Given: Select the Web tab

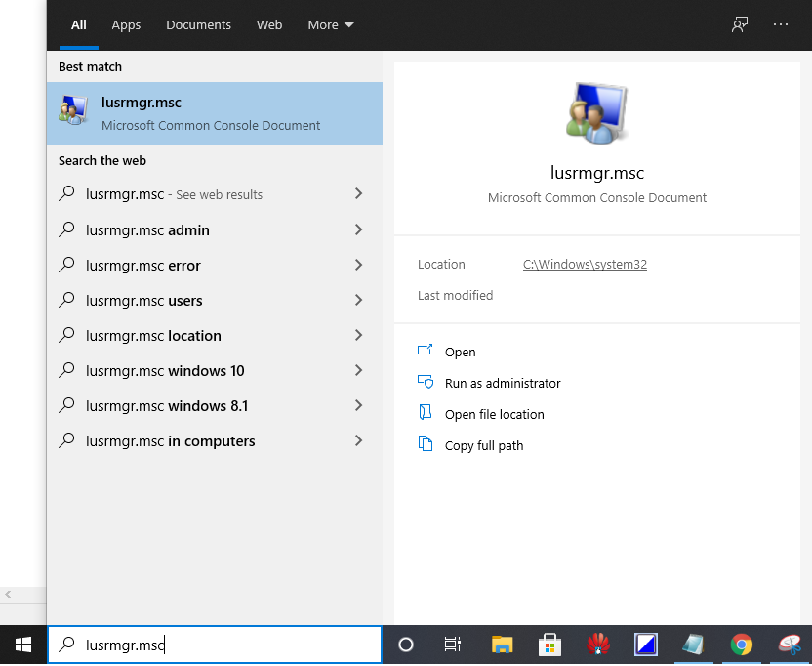Looking at the screenshot, I should point(269,24).
